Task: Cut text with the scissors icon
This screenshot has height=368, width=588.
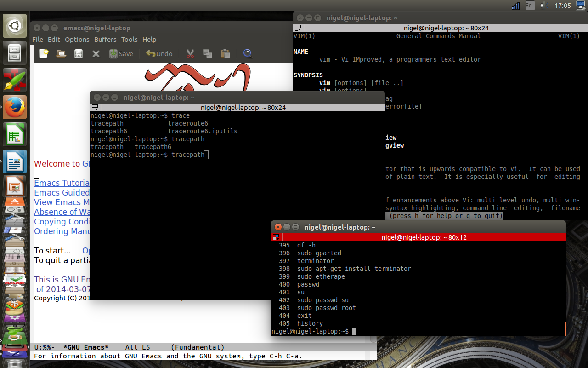Action: pos(190,54)
